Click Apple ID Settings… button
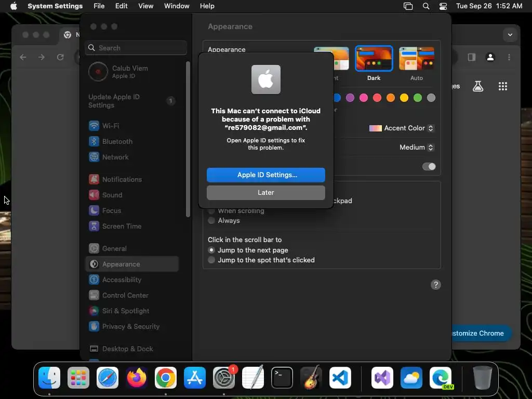 pos(266,175)
